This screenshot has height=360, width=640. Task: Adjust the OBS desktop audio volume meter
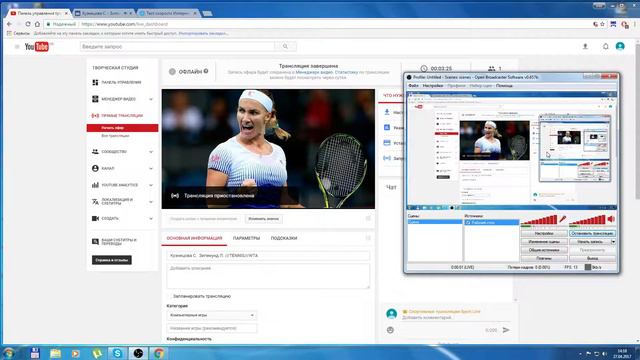coord(587,220)
